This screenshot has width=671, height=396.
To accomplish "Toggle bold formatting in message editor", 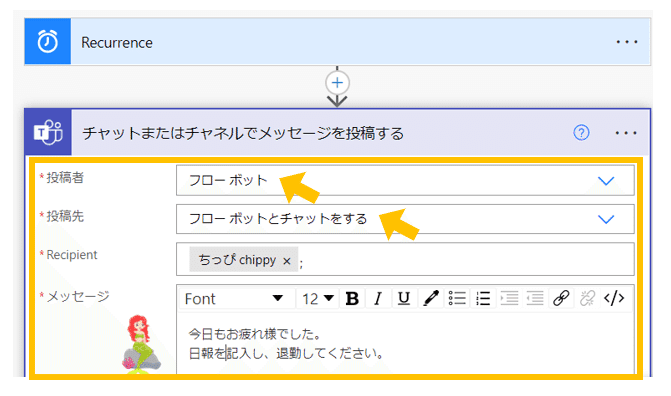I will point(352,298).
